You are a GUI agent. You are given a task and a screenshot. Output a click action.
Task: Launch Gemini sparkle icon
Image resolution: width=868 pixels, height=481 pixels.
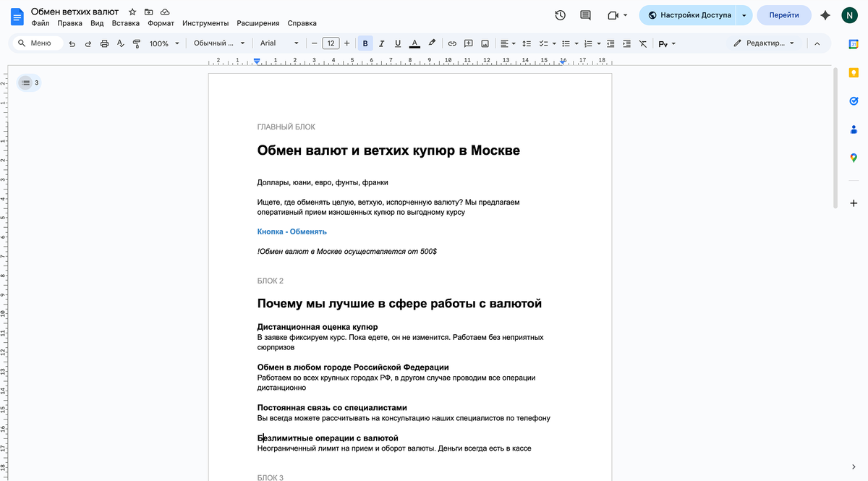825,15
